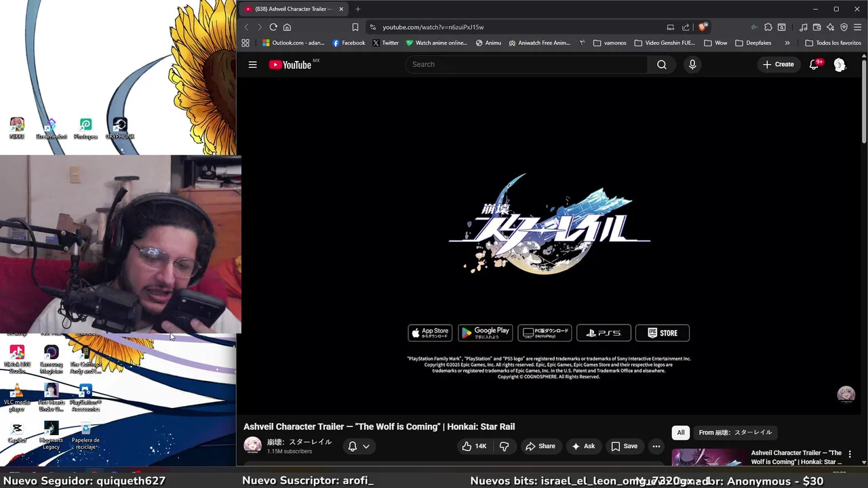
Task: Open the Twitter bookmark
Action: coord(385,43)
